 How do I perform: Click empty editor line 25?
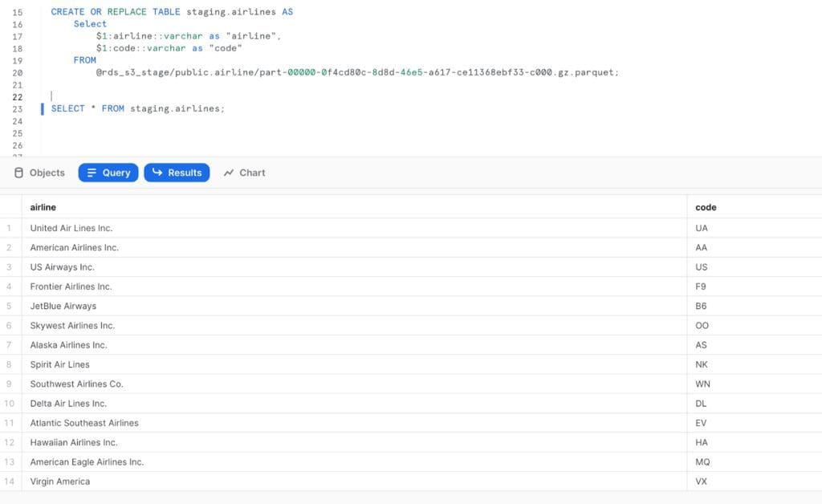point(161,132)
